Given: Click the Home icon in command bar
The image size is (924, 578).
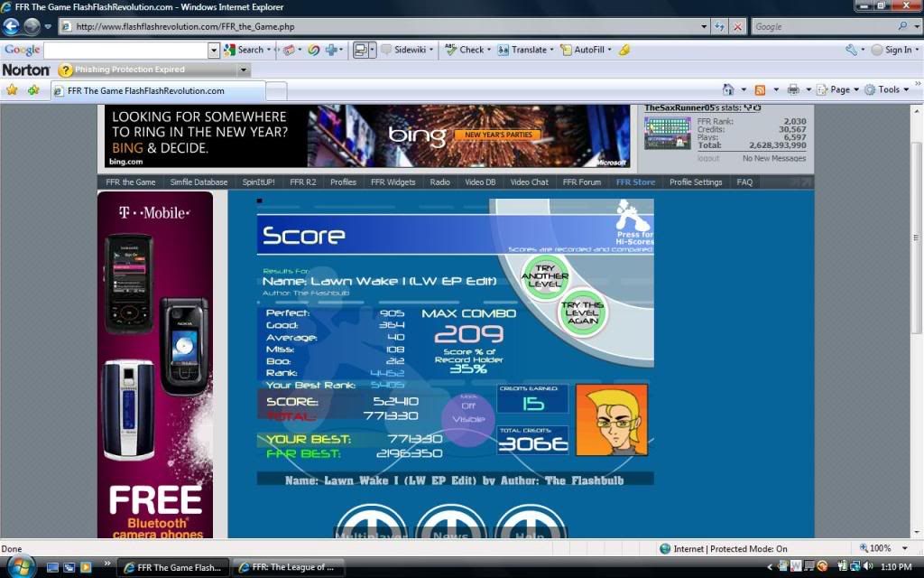Looking at the screenshot, I should coord(728,89).
